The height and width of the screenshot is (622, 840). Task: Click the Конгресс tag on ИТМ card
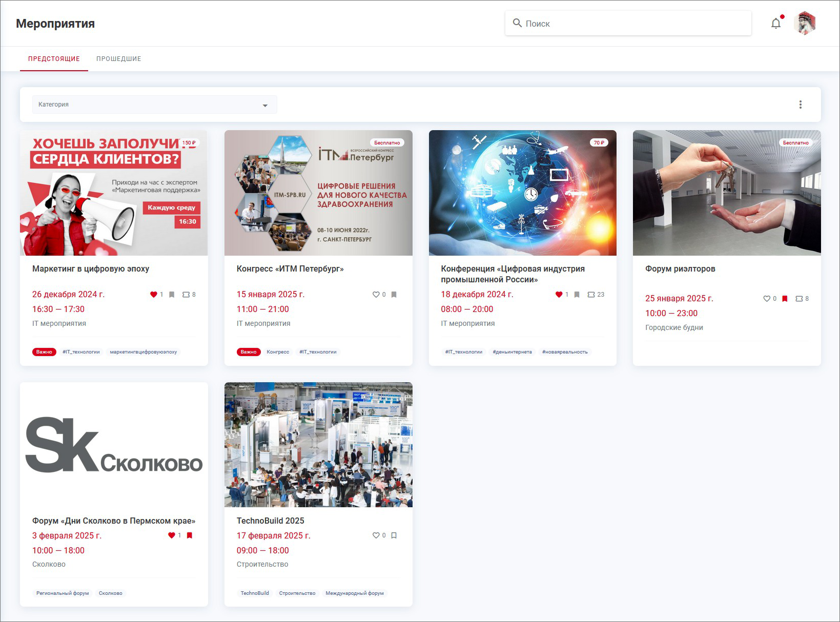278,352
